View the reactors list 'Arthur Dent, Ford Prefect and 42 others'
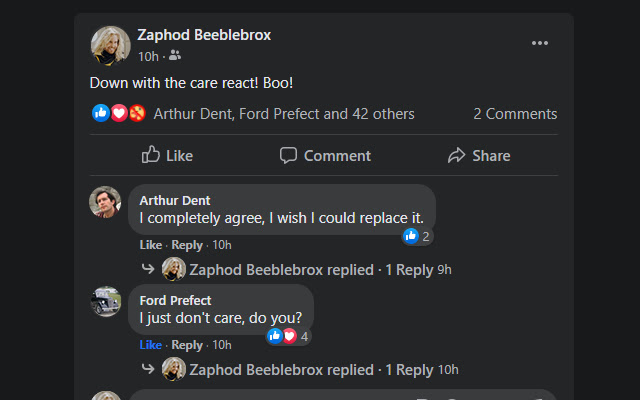This screenshot has height=400, width=640. 283,114
